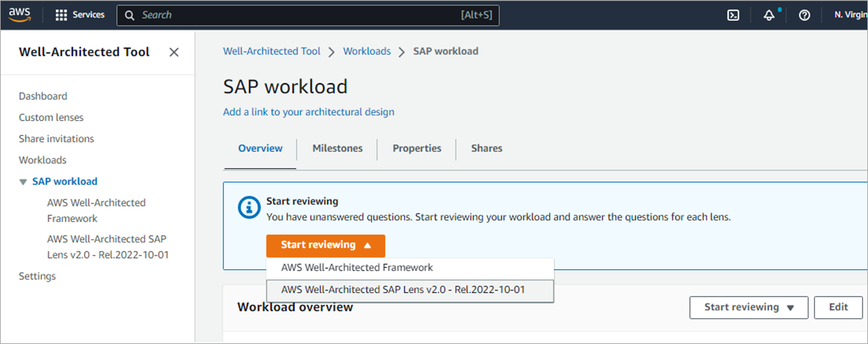Viewport: 868px width, 344px height.
Task: Click the SAP workload breadcrumb text
Action: pos(446,51)
